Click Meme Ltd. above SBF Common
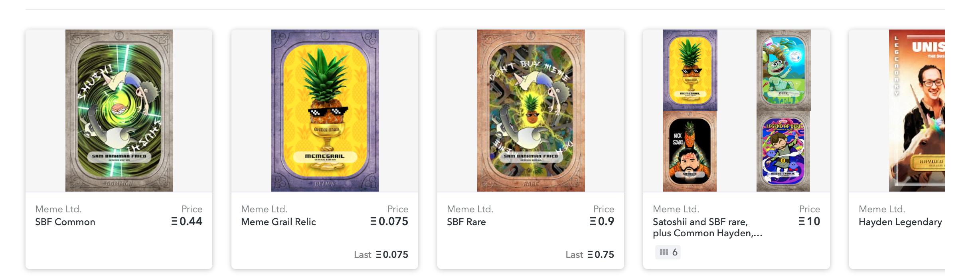Viewport: 980px width, 277px height. tap(58, 209)
